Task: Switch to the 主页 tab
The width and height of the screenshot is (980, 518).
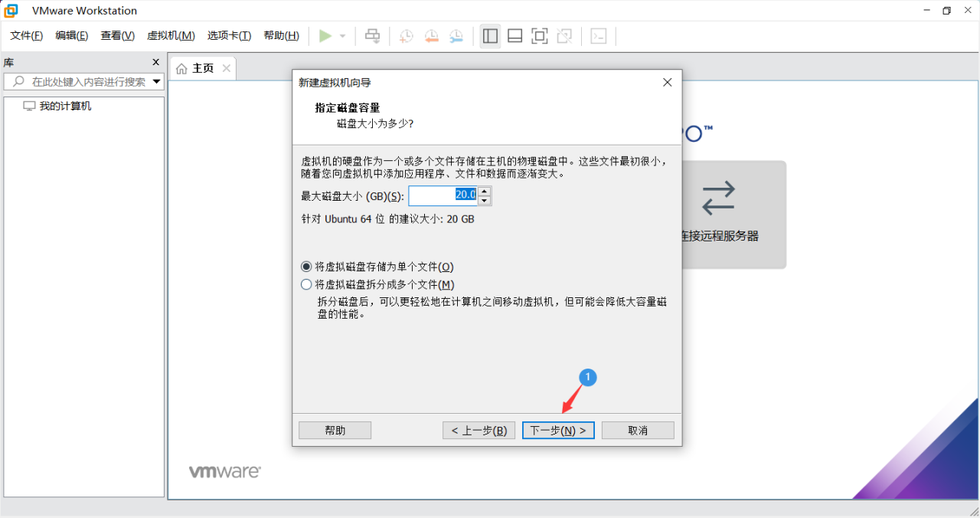Action: pyautogui.click(x=203, y=68)
